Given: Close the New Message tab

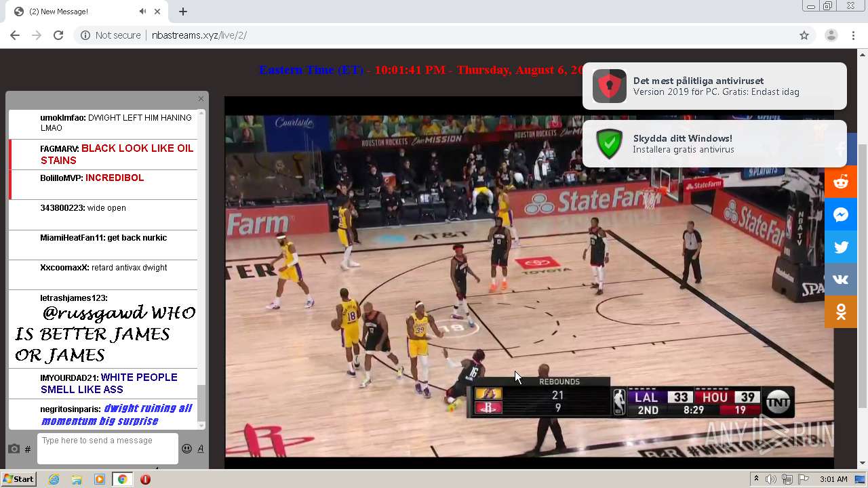Looking at the screenshot, I should click(157, 12).
